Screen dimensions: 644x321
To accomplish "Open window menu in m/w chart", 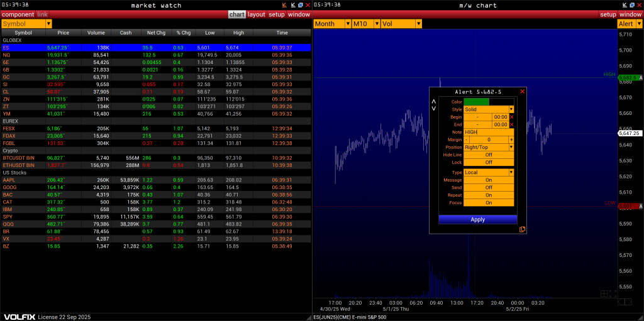I will pos(630,14).
